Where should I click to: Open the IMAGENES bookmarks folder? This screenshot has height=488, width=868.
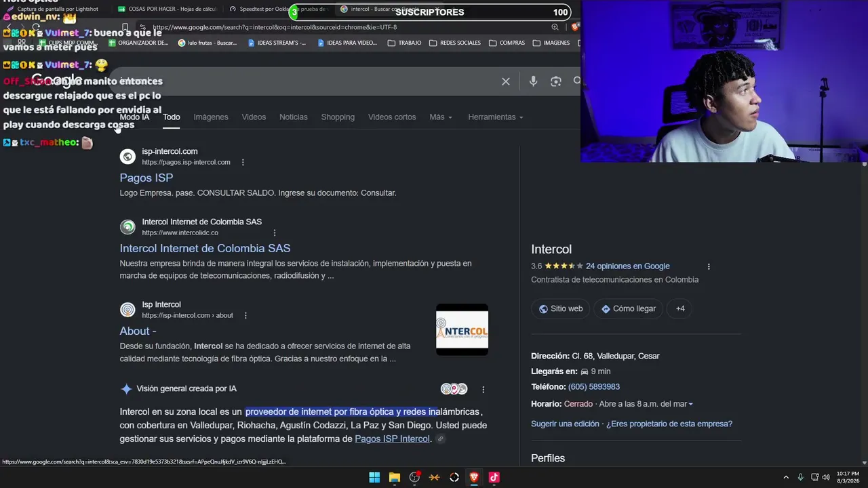coord(551,43)
